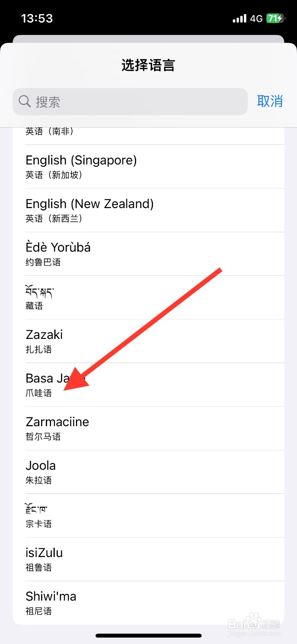Select isiZulu 祖鲁语 language
Image resolution: width=297 pixels, height=644 pixels.
click(148, 559)
